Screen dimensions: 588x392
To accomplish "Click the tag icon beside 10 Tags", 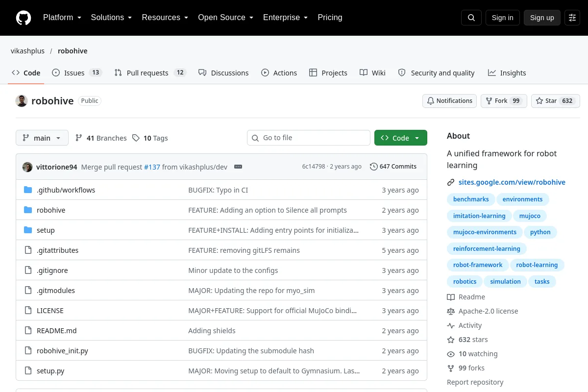I will (136, 138).
